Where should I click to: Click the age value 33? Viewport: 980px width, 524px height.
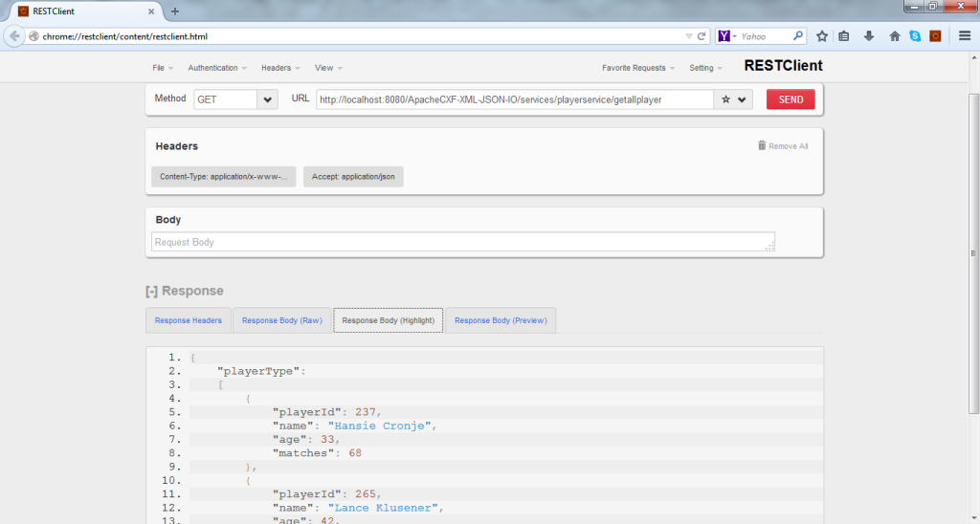click(327, 440)
